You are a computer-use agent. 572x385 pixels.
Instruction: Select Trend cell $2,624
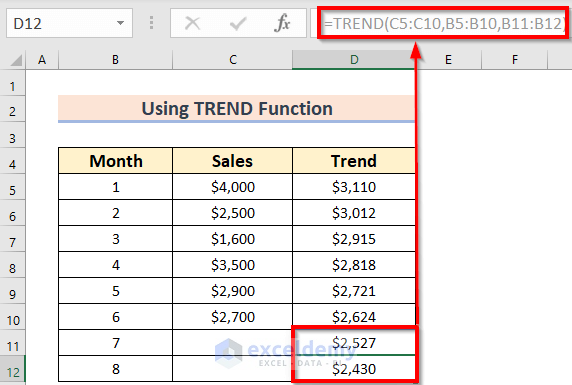point(354,317)
